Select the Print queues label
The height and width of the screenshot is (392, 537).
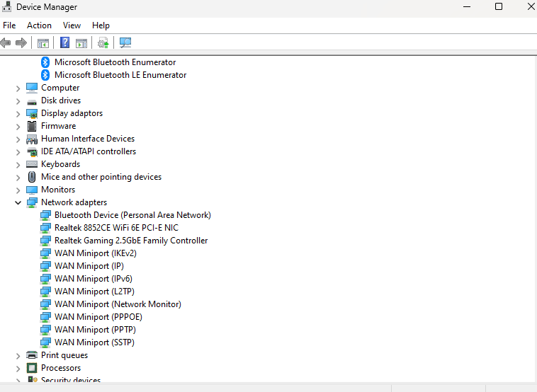point(64,355)
